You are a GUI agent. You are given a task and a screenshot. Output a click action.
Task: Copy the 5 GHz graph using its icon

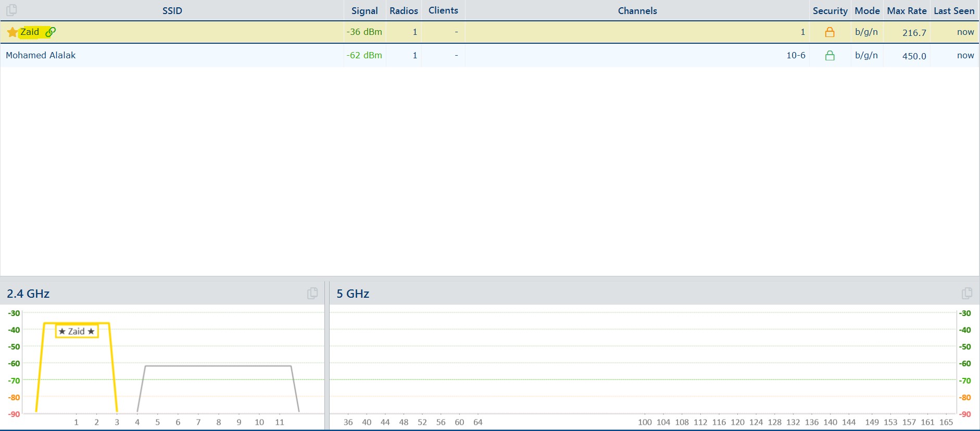pyautogui.click(x=967, y=293)
